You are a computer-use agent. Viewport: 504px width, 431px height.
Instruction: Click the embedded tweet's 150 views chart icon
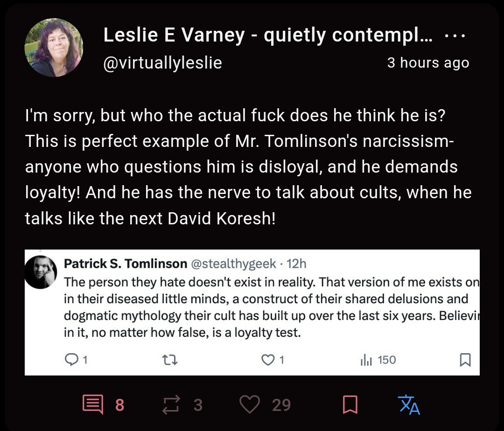366,360
